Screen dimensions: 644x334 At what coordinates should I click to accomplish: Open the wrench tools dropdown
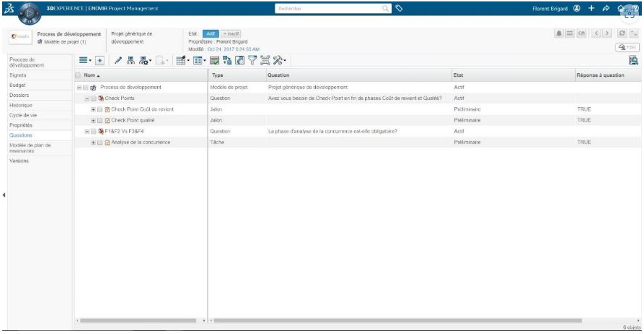(x=279, y=60)
